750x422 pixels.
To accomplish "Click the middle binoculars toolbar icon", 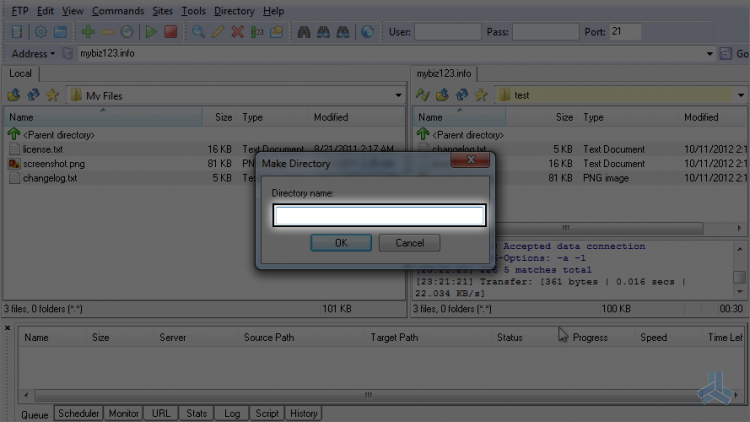I will tap(323, 32).
